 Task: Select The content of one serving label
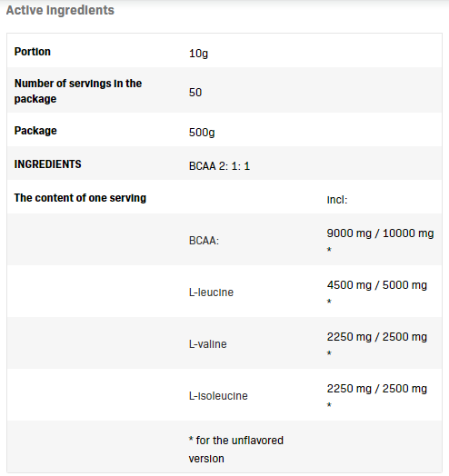pyautogui.click(x=80, y=198)
